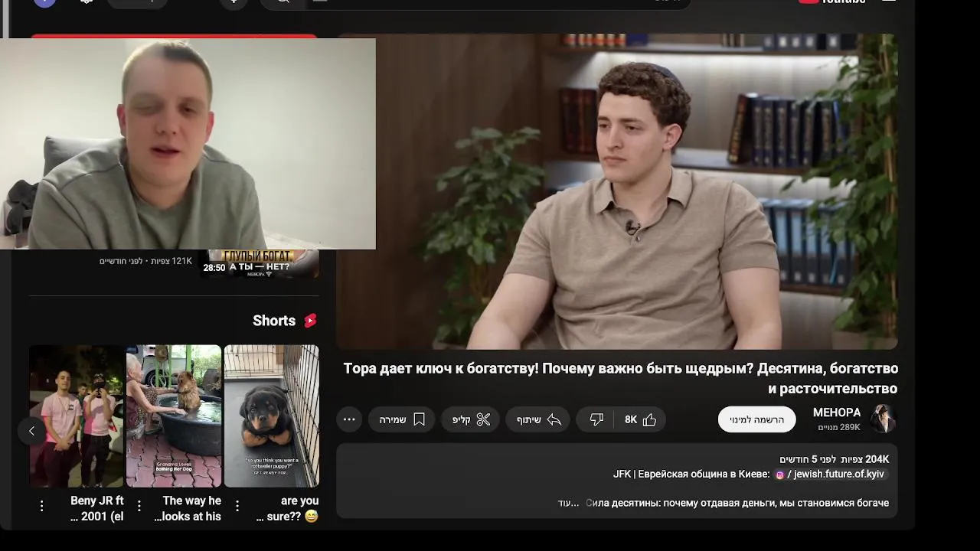Open three-dot more actions under video
980x551 pixels.
(x=349, y=419)
